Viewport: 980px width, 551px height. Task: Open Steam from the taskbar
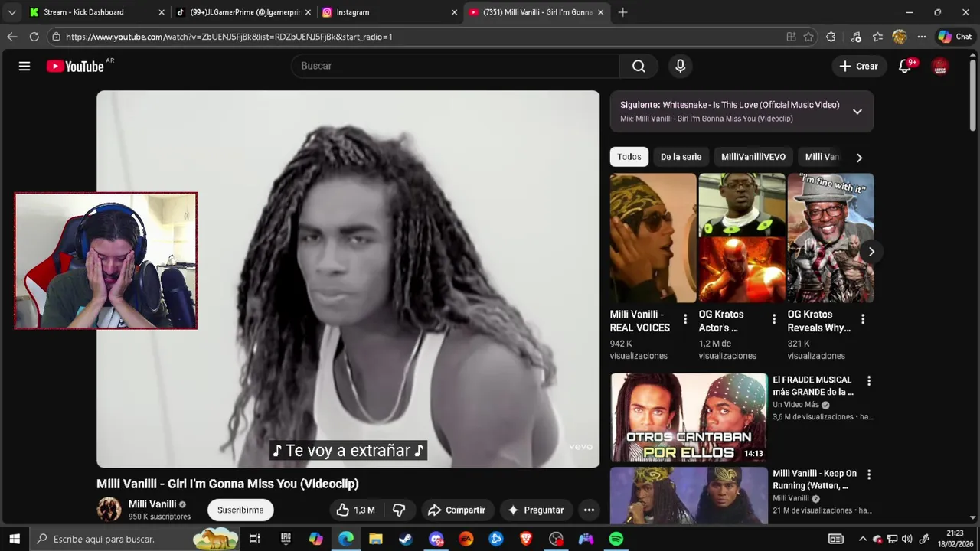(x=406, y=539)
